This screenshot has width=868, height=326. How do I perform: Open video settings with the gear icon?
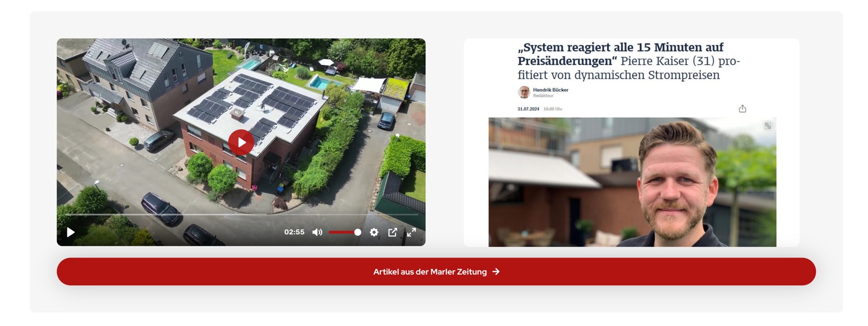(x=374, y=232)
